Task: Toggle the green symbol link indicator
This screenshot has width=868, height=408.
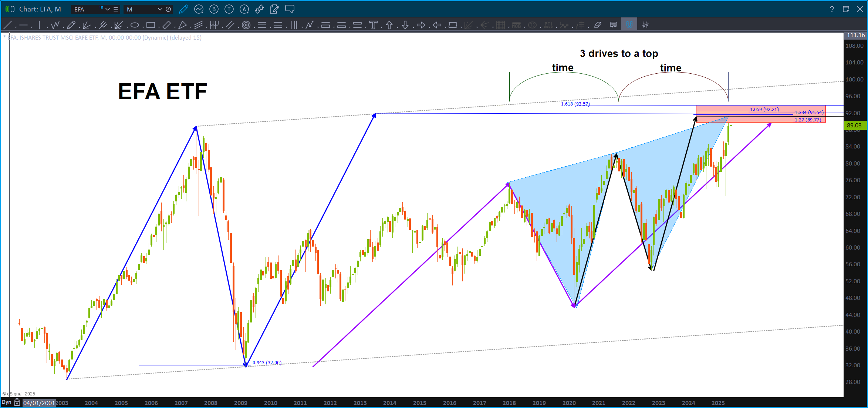Action: 8,9
